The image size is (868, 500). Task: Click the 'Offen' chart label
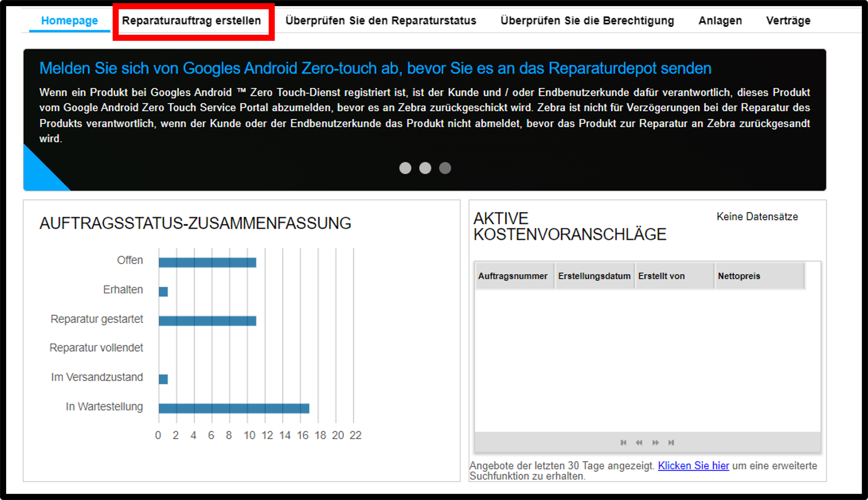click(130, 260)
